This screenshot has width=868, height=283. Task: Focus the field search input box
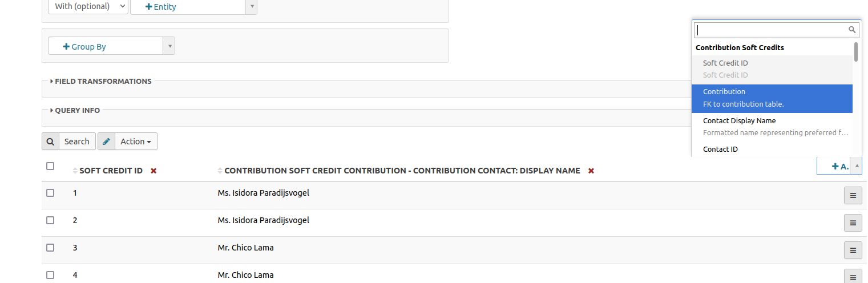772,30
